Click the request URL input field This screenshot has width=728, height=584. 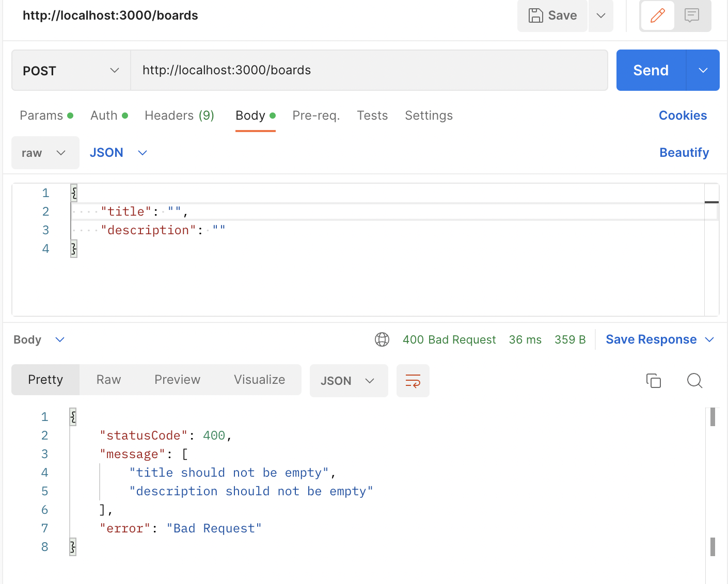369,70
